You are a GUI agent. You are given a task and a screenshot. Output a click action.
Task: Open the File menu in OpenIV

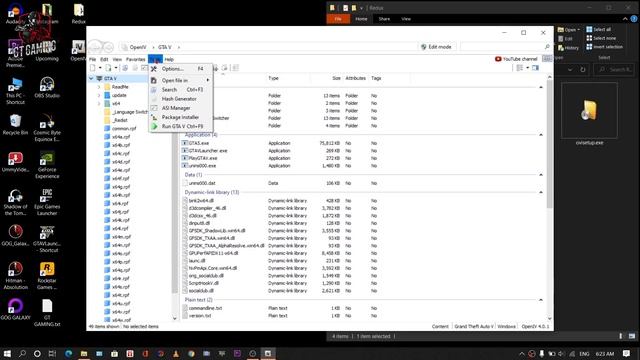[x=93, y=60]
